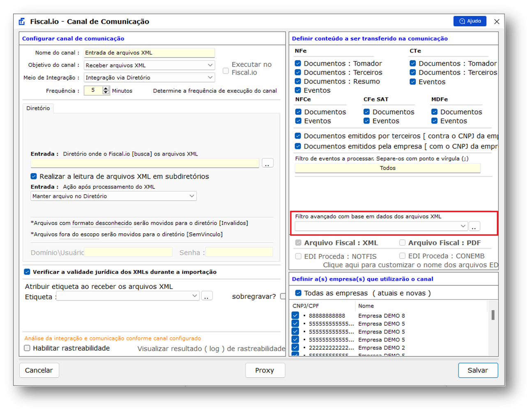Toggle MDFe Documentos checkbox
Viewport: 532px width, 413px height.
pos(434,112)
